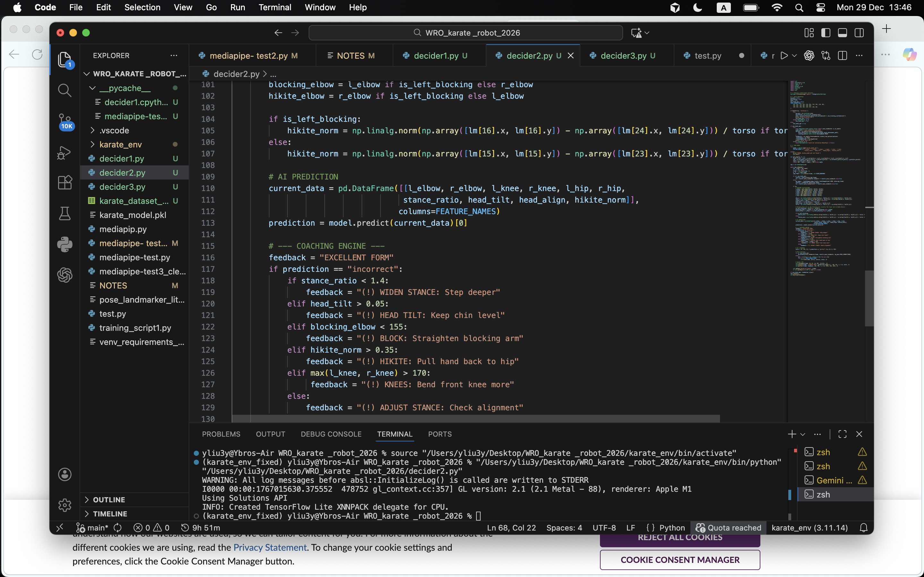The image size is (924, 577).
Task: Open the Run and Debug view
Action: pyautogui.click(x=64, y=153)
